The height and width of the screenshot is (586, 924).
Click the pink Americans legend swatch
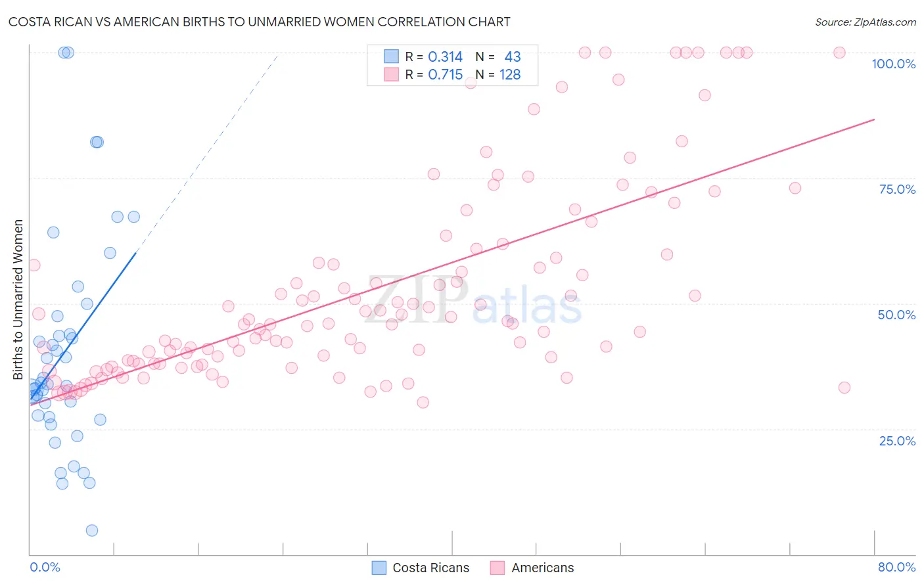[x=497, y=568]
